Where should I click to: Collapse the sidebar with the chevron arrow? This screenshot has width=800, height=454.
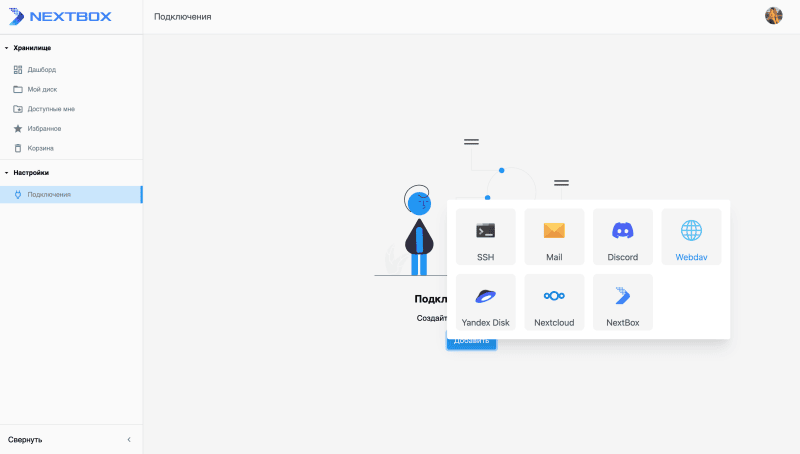pyautogui.click(x=128, y=439)
